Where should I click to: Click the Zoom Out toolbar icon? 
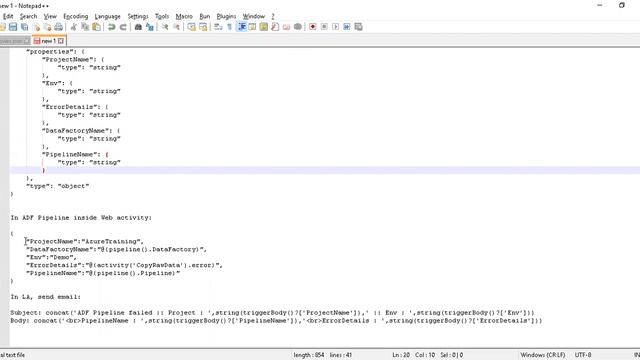(176, 27)
